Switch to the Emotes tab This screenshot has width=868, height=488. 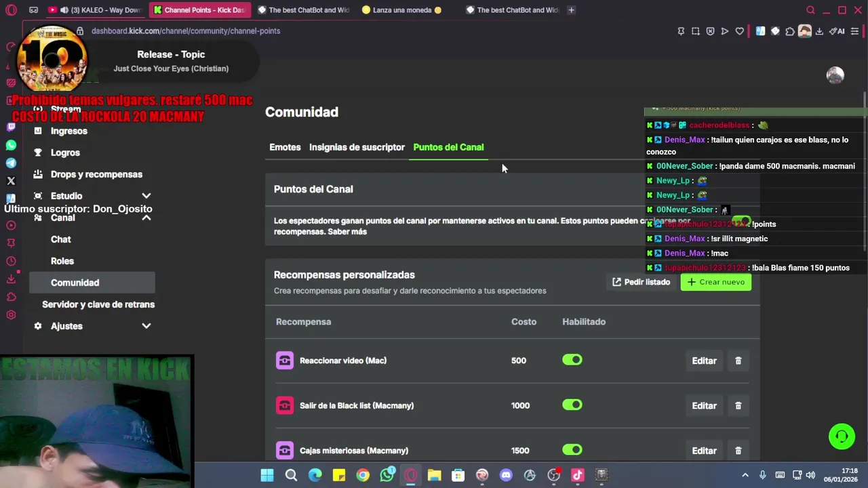pyautogui.click(x=285, y=147)
